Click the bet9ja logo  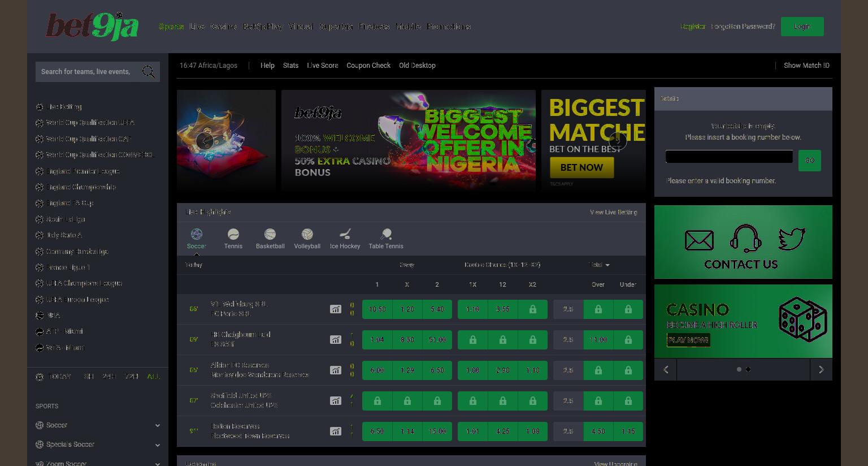point(92,27)
